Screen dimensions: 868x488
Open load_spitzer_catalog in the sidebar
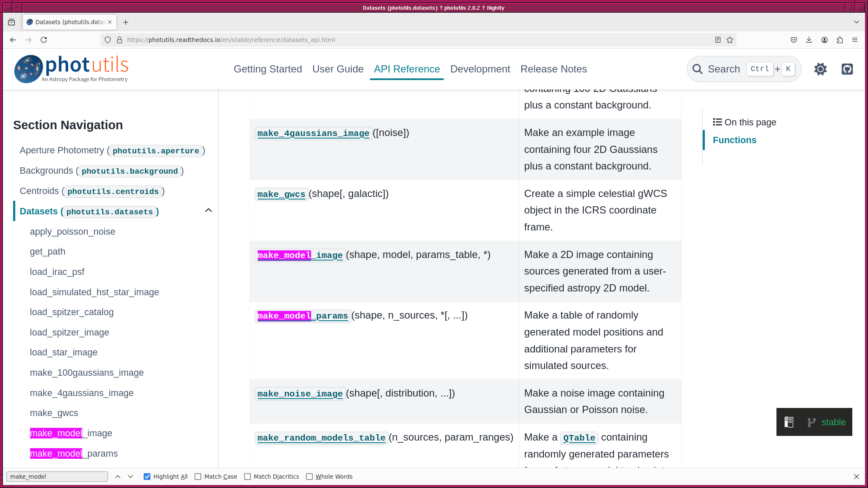point(72,312)
